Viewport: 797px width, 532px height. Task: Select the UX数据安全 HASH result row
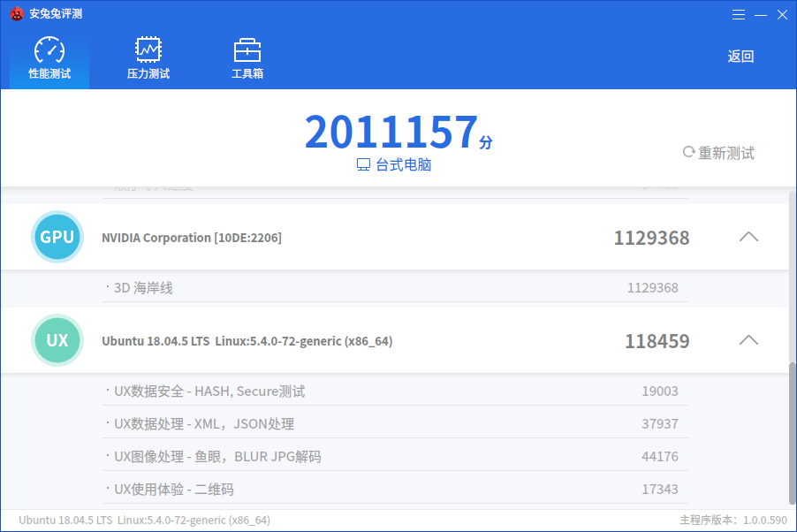pyautogui.click(x=396, y=391)
